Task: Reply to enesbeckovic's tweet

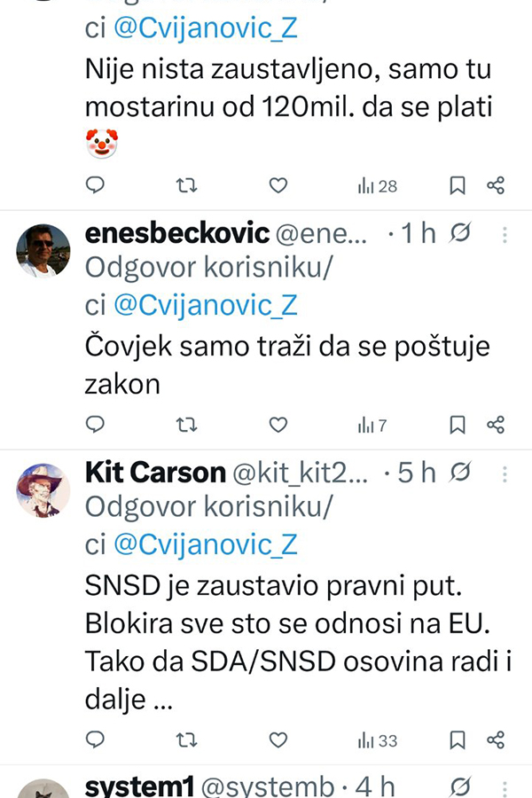Action: (96, 425)
